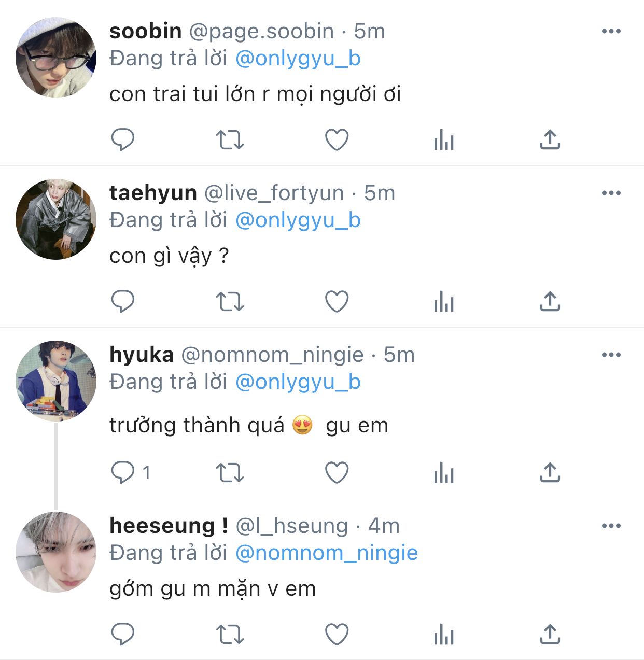
Task: Open @onlygyu_b mention in soobin's reply
Action: (x=298, y=59)
